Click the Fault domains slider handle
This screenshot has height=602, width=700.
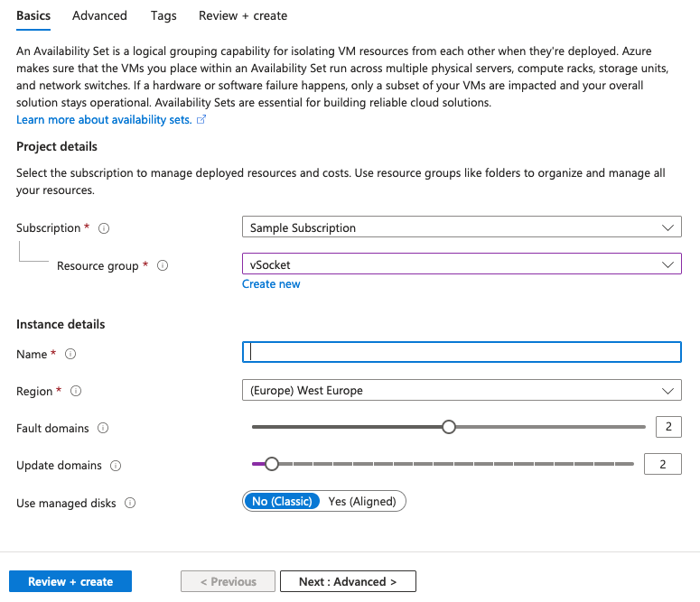[x=449, y=427]
